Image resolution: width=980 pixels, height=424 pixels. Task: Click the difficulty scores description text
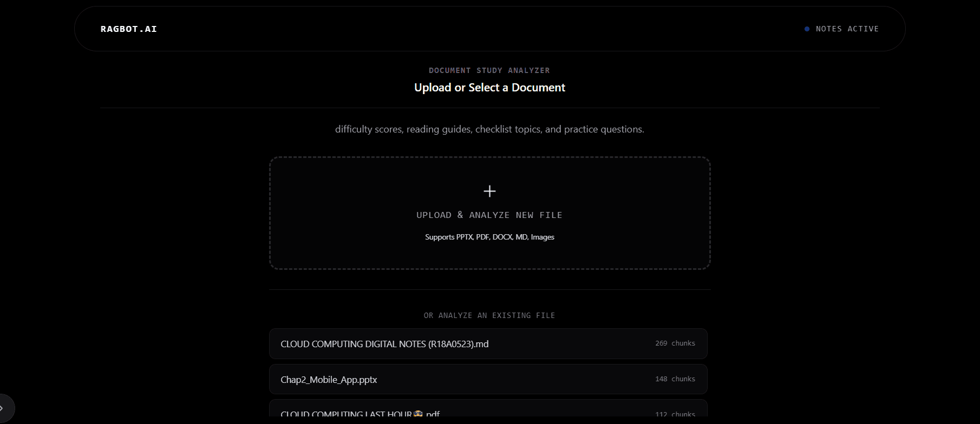pyautogui.click(x=489, y=129)
